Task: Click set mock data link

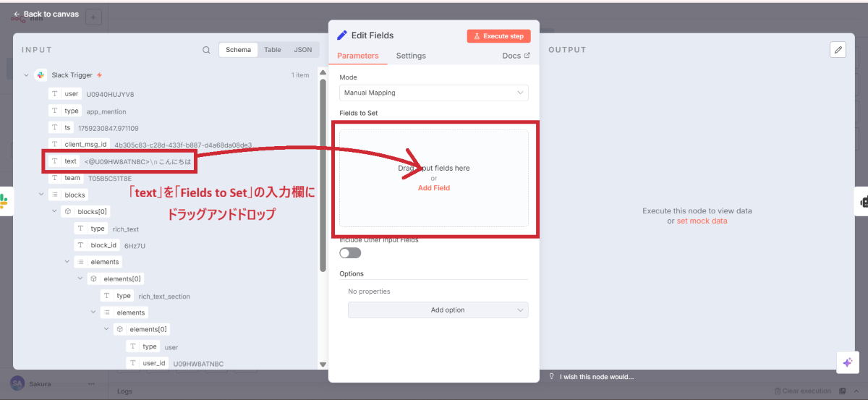Action: [x=702, y=221]
